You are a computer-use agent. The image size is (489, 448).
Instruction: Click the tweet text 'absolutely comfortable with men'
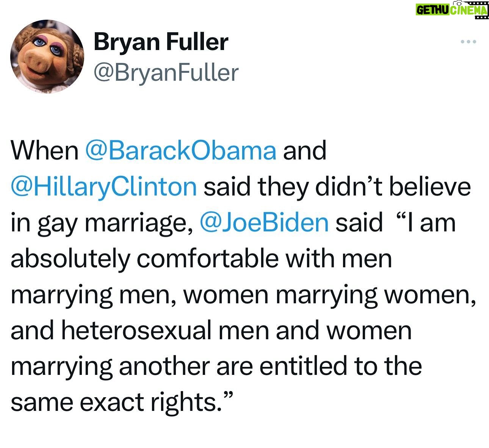pos(201,258)
